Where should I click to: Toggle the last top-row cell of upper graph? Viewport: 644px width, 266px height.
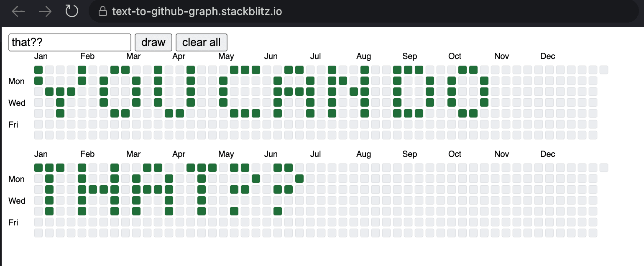pyautogui.click(x=604, y=70)
